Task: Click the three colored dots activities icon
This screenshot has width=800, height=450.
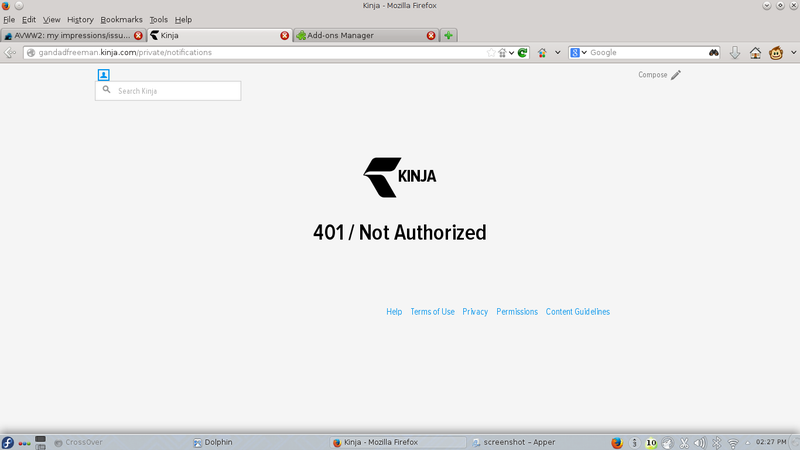Action: [24, 443]
